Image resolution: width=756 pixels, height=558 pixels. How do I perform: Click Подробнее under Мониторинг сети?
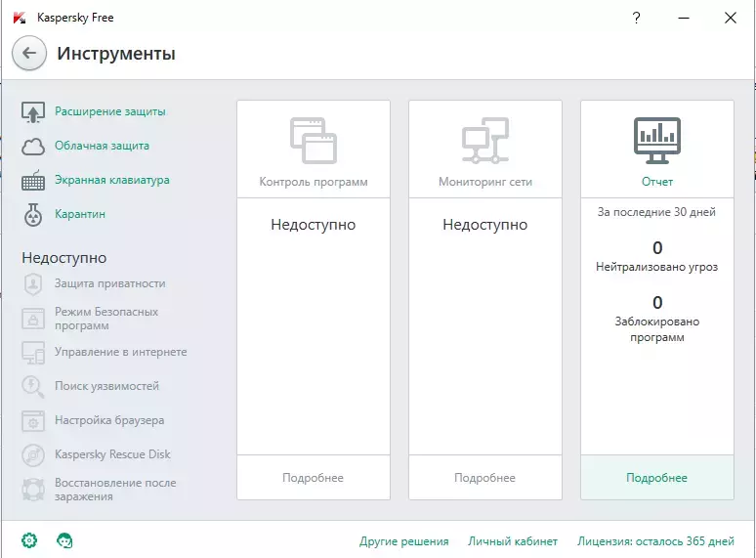[x=485, y=478]
